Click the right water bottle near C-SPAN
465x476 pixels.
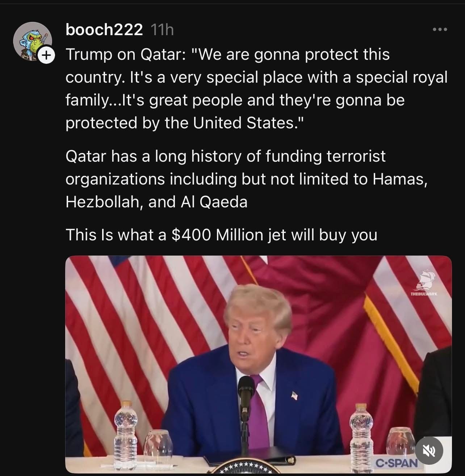click(x=361, y=433)
